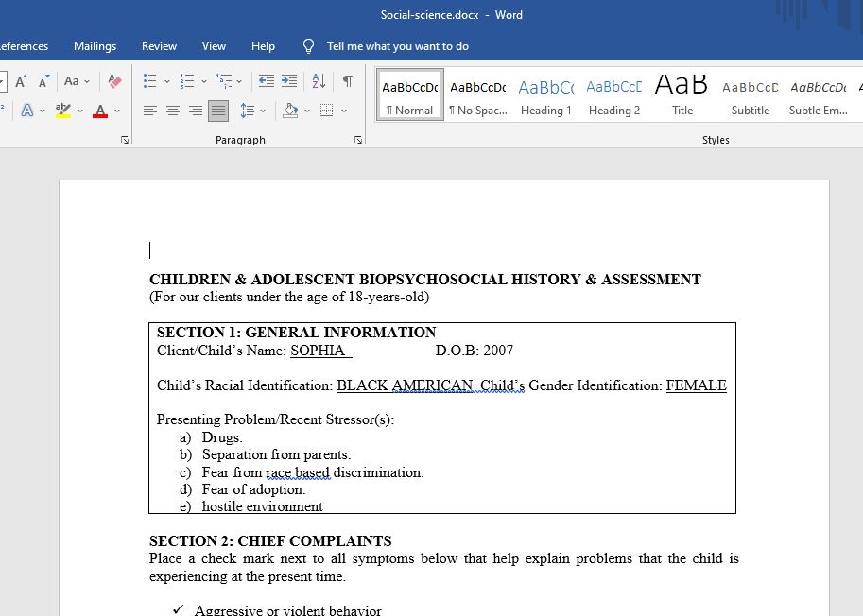Apply the Subtle Emphasis style
863x616 pixels.
[x=818, y=94]
